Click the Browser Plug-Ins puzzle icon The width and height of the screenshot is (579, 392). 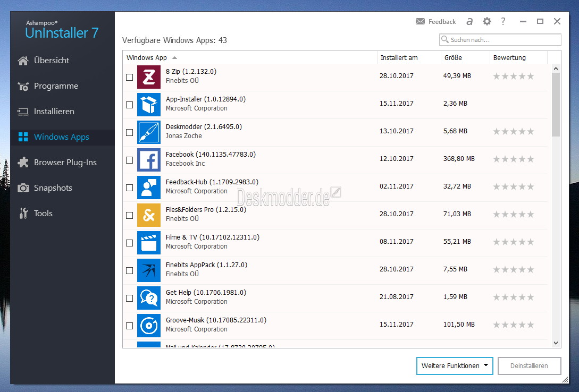coord(23,162)
